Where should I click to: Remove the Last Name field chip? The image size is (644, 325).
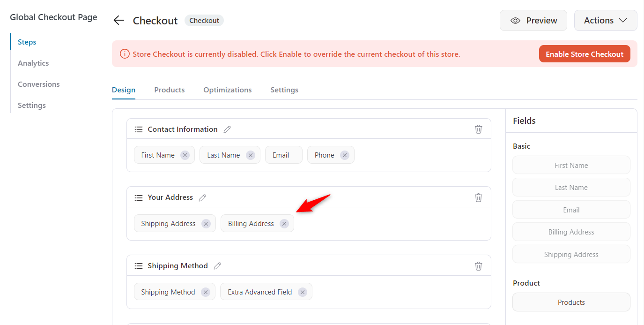251,155
